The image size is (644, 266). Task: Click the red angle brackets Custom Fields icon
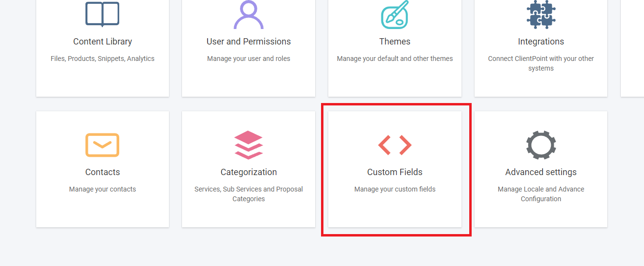(x=395, y=145)
